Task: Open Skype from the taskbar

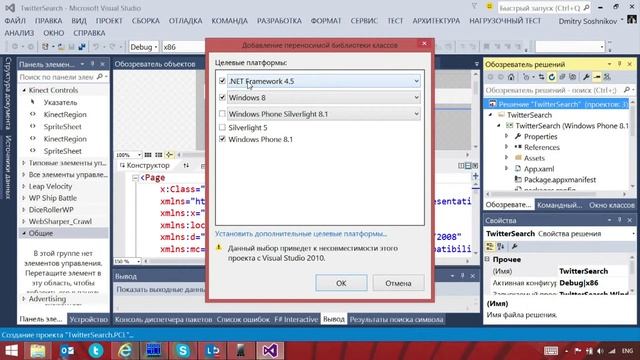Action: coord(183,351)
